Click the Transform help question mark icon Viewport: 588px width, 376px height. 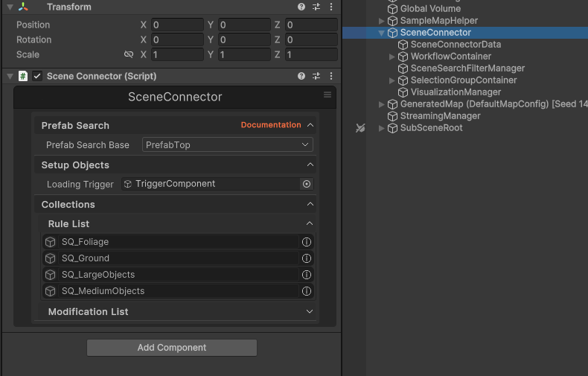coord(301,7)
